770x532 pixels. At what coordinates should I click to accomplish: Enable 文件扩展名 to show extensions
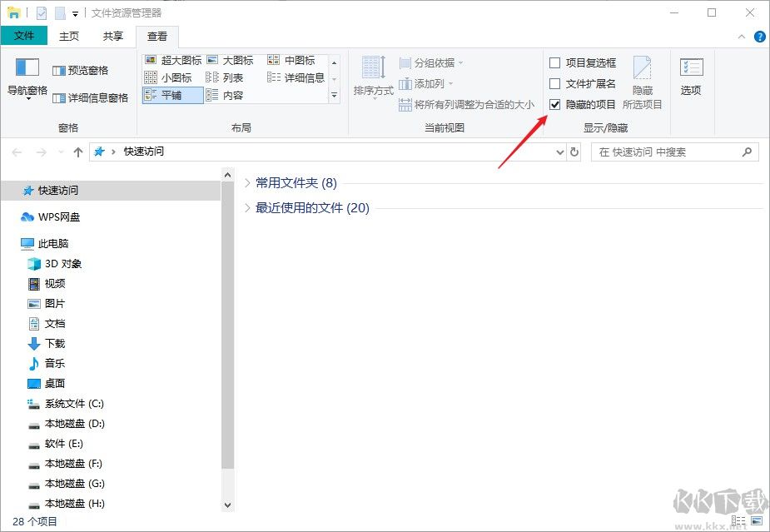pos(554,83)
